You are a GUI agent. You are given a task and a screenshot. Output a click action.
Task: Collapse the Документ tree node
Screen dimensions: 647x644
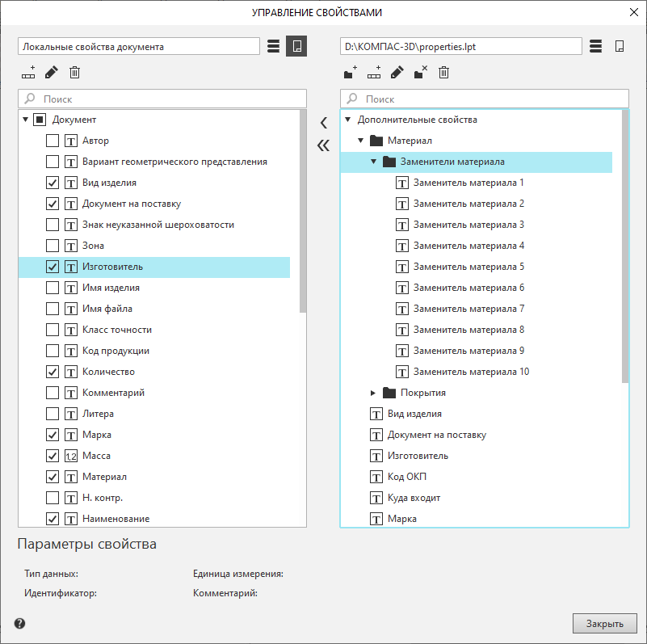pyautogui.click(x=26, y=120)
